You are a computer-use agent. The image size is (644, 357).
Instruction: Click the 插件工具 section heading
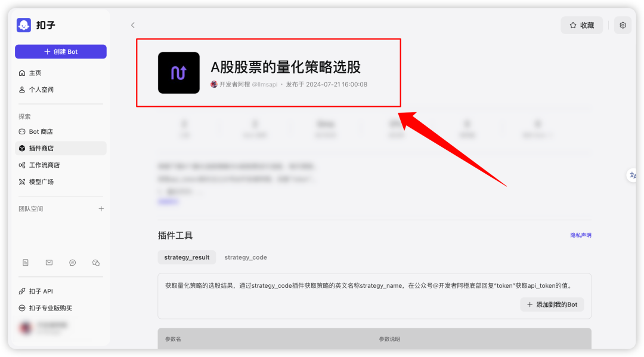point(175,236)
